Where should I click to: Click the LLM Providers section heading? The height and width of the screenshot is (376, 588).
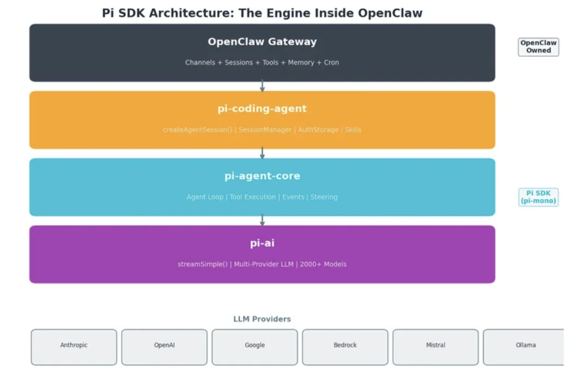pos(262,319)
